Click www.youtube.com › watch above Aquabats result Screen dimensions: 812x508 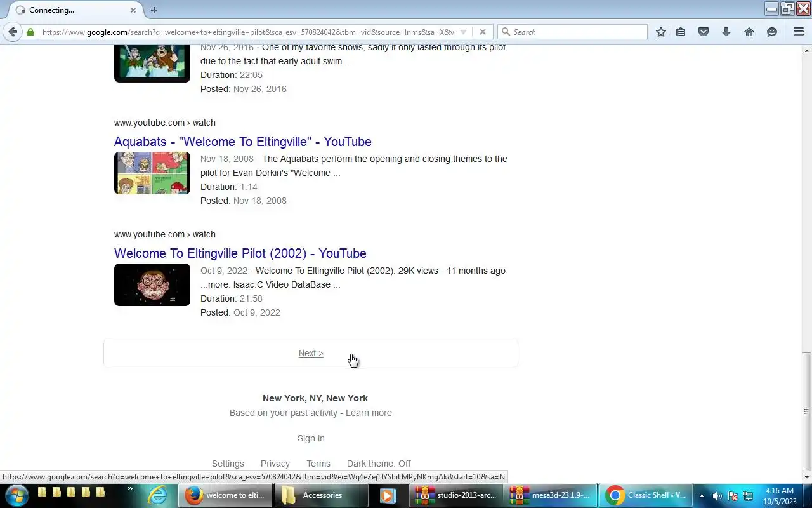click(x=165, y=123)
